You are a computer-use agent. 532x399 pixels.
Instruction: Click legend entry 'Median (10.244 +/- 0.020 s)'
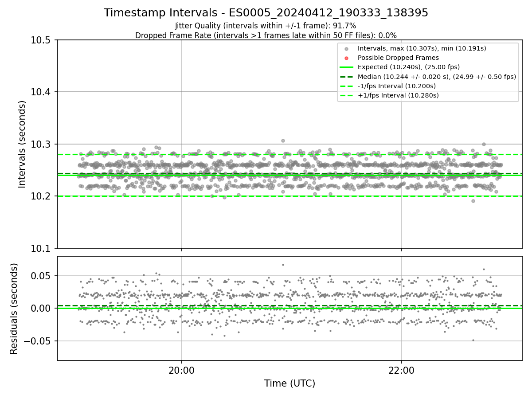pyautogui.click(x=437, y=77)
